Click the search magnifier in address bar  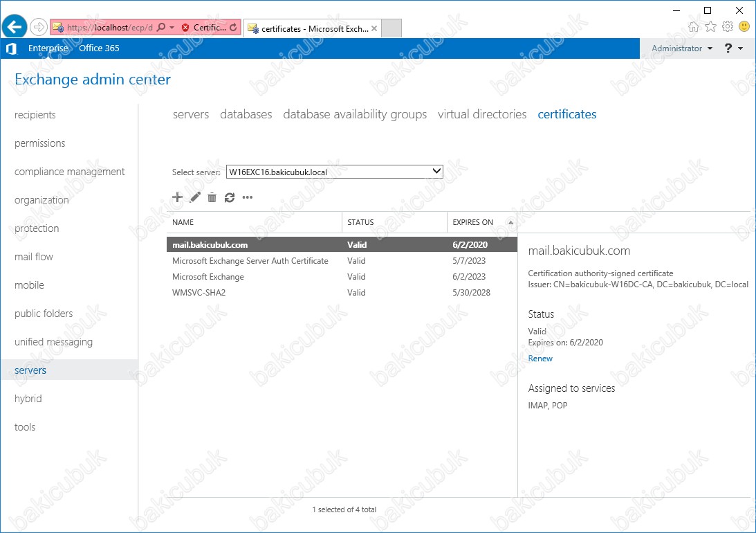(162, 28)
